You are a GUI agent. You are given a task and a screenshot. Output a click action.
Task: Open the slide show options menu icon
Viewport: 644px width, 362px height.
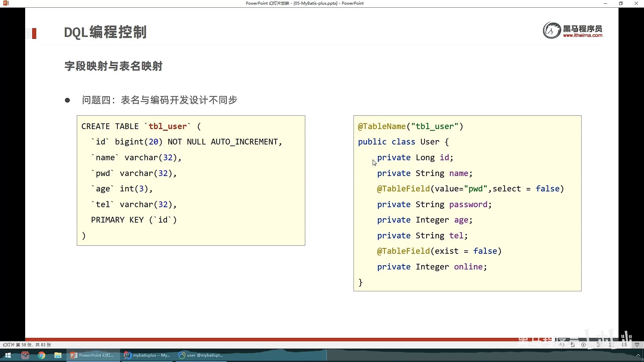pos(573,345)
